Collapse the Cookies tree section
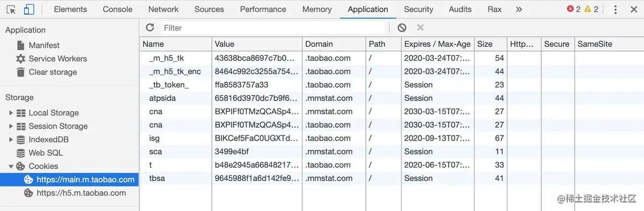This screenshot has width=644, height=211. (x=11, y=166)
